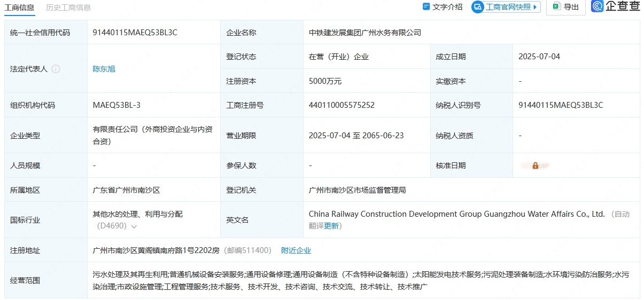
Task: Select credit code 91440115MAEQ53BL3C under 统一社会信用代码
Action: (x=135, y=32)
